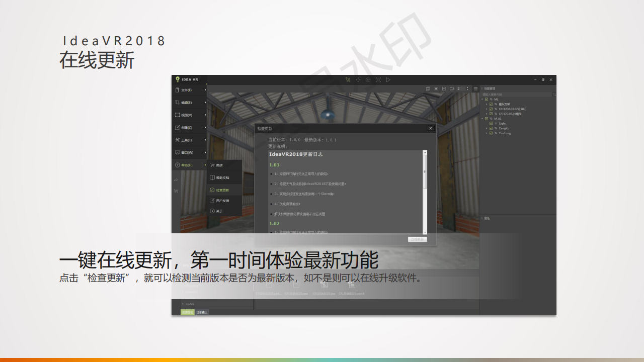Click the IdeaVR2018更新日志 title
This screenshot has height=362, width=644.
pyautogui.click(x=296, y=154)
